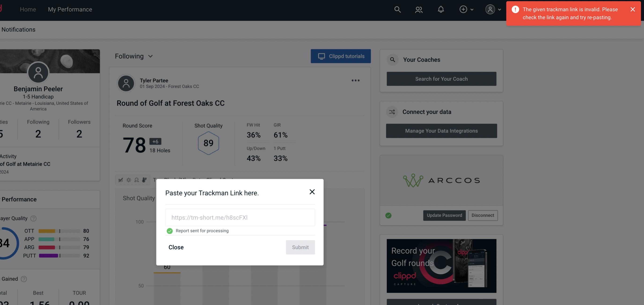The width and height of the screenshot is (644, 305).
Task: Click the search icon in the top navbar
Action: pos(396,9)
